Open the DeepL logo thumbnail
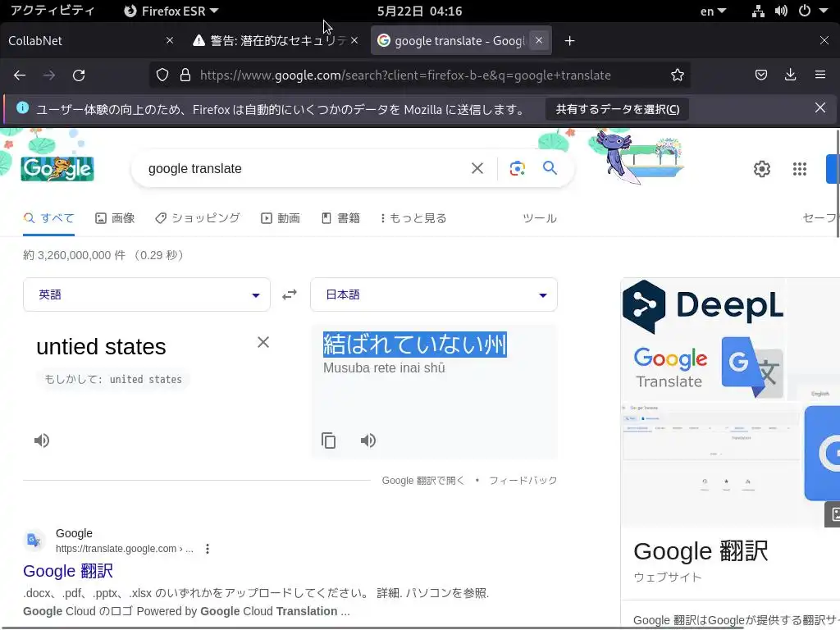 (x=703, y=305)
